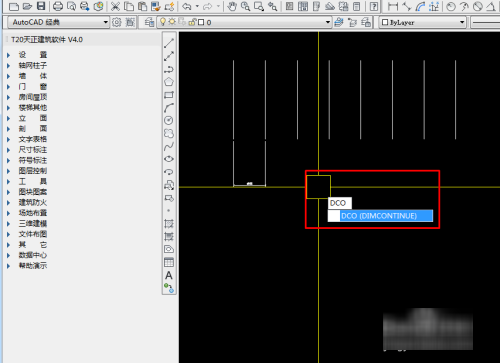This screenshot has height=363, width=500.
Task: Select the Spline curve tool
Action: [x=169, y=146]
